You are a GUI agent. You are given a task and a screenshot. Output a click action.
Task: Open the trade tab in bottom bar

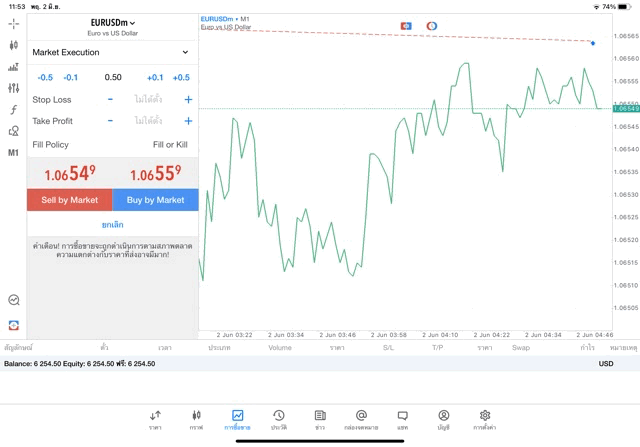click(237, 420)
